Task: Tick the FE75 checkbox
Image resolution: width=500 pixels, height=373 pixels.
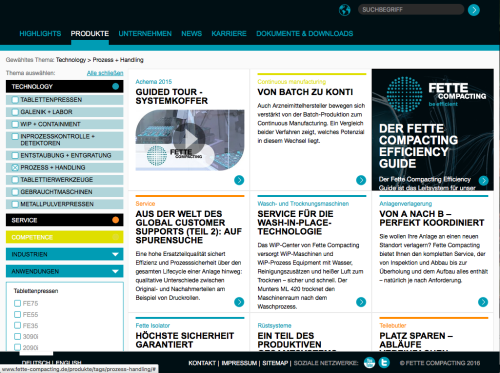Action: (x=17, y=303)
